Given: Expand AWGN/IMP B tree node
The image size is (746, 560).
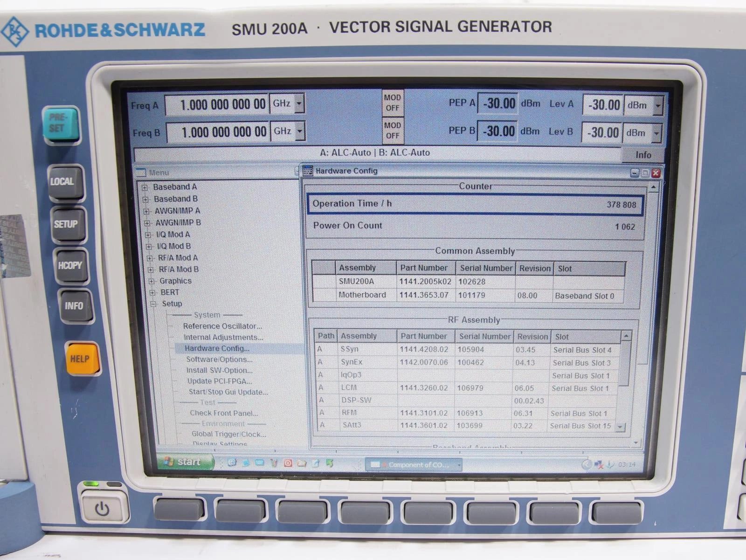Looking at the screenshot, I should tap(147, 223).
